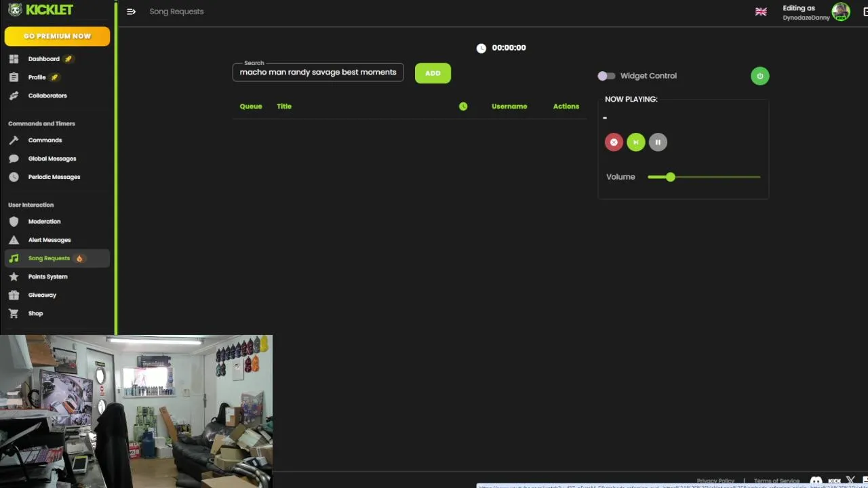Click the Global Messages speech bubble icon

tap(14, 159)
